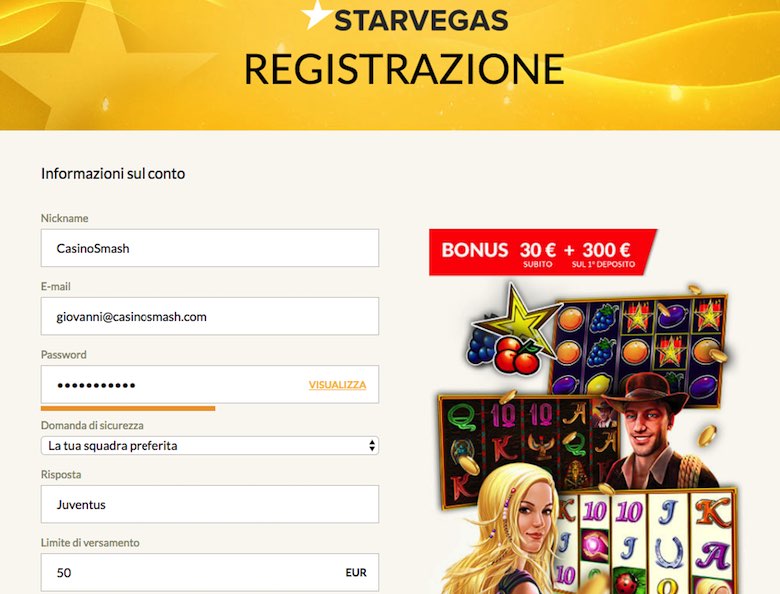
Task: Show password with VISUALIZZA link
Action: (x=337, y=385)
